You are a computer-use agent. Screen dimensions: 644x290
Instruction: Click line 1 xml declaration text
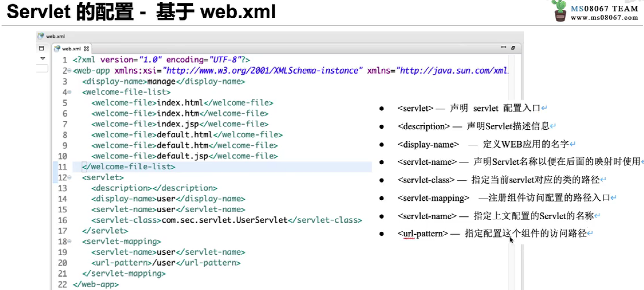[161, 60]
